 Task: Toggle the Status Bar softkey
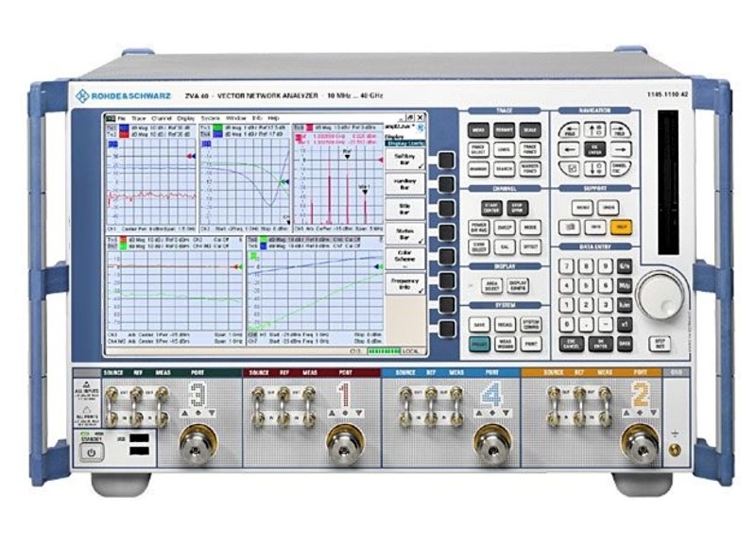point(404,232)
